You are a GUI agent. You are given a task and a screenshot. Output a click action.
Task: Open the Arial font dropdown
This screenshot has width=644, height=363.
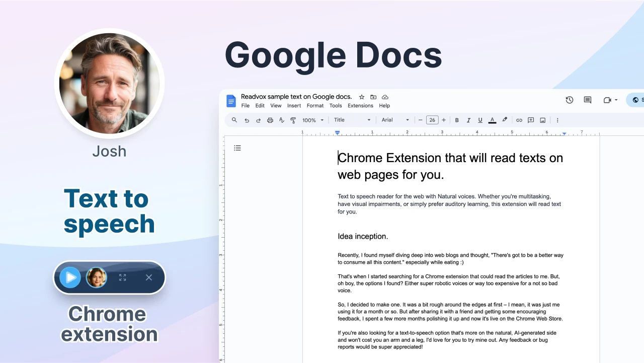(395, 120)
